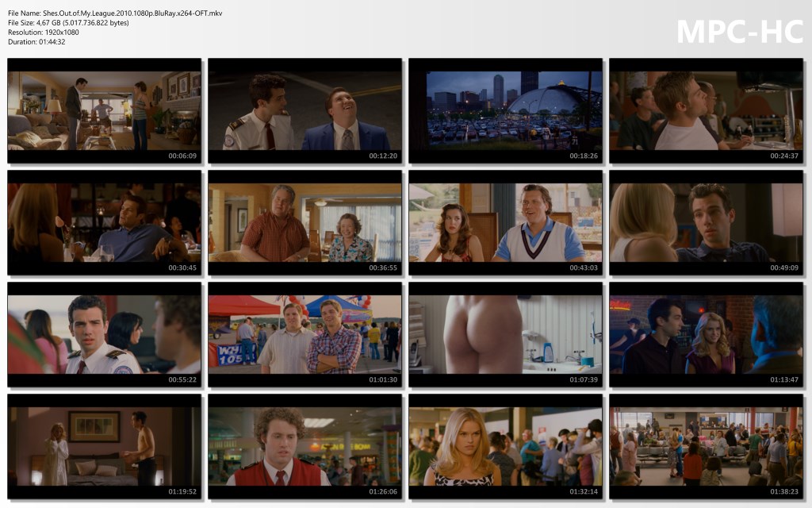Viewport: 812px width, 508px height.
Task: Click the MPC-HC logo
Action: click(x=739, y=32)
